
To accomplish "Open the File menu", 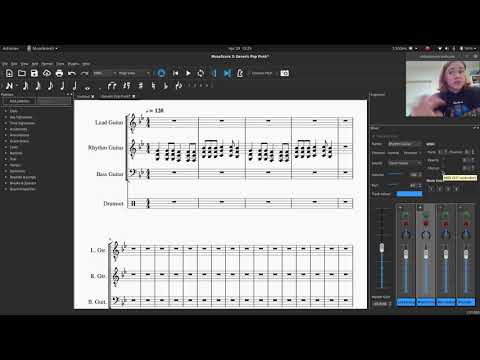I will click(x=5, y=64).
